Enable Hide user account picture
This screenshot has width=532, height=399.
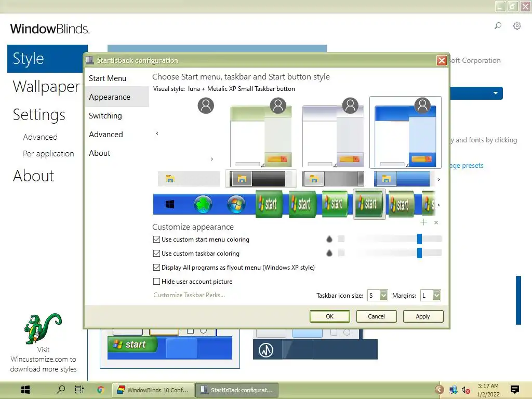click(x=156, y=281)
